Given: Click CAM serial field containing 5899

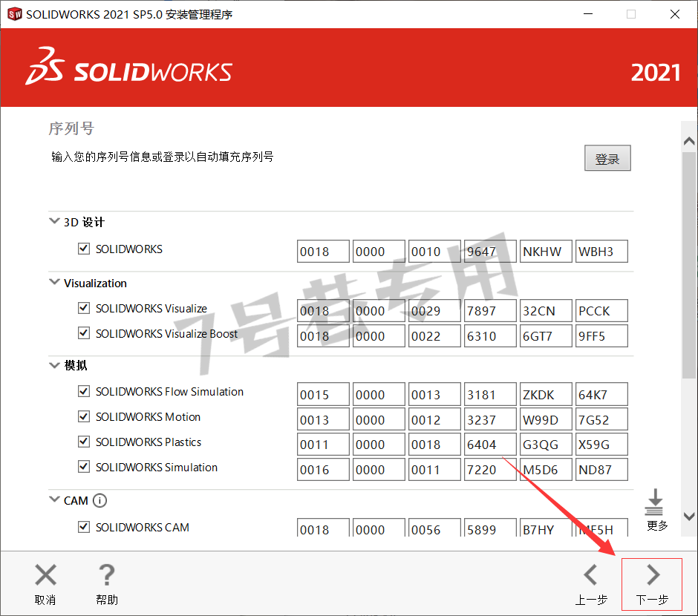Looking at the screenshot, I should 490,528.
